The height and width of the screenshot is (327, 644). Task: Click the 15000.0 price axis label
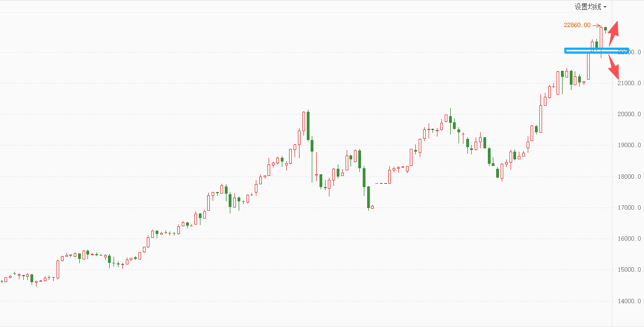(x=630, y=269)
